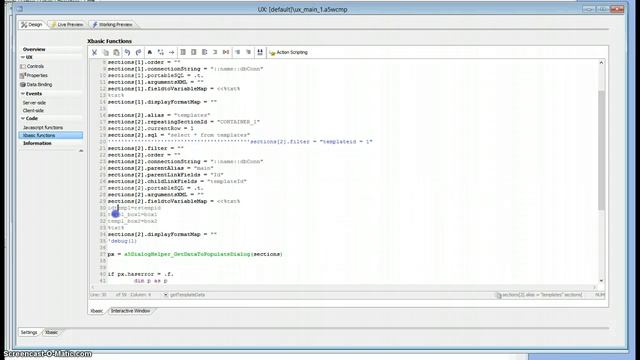Viewport: 640px width, 360px height.
Task: Click the Undo arrow icon
Action: tap(127, 52)
